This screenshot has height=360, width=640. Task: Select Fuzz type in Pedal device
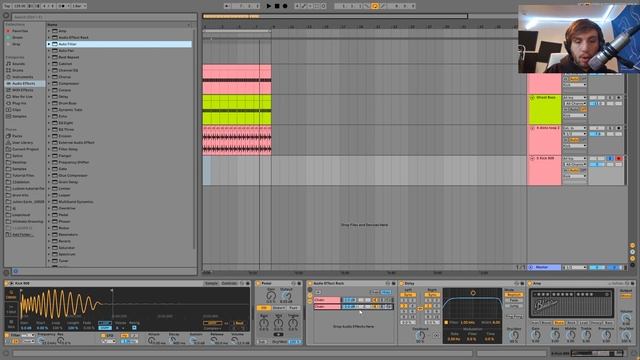[x=293, y=308]
